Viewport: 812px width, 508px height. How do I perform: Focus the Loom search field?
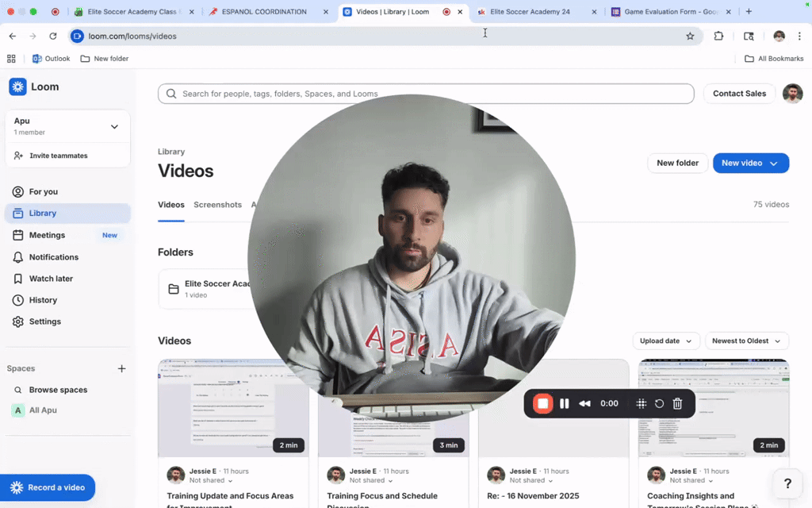[426, 94]
